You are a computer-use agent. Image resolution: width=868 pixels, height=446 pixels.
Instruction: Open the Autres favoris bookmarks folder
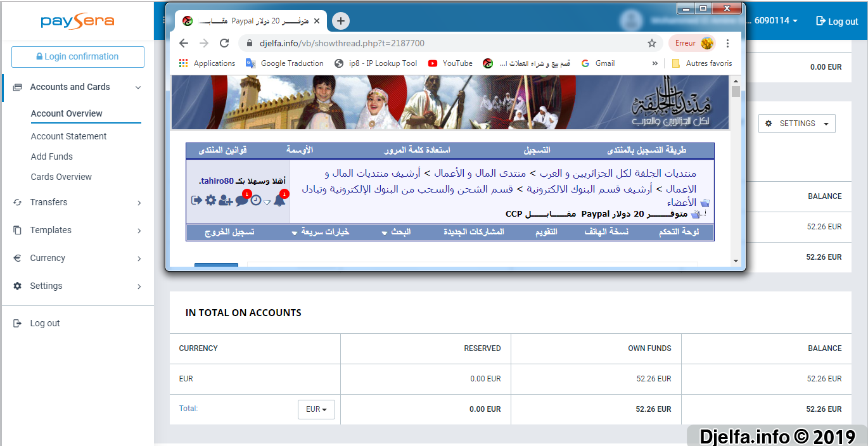click(x=702, y=63)
